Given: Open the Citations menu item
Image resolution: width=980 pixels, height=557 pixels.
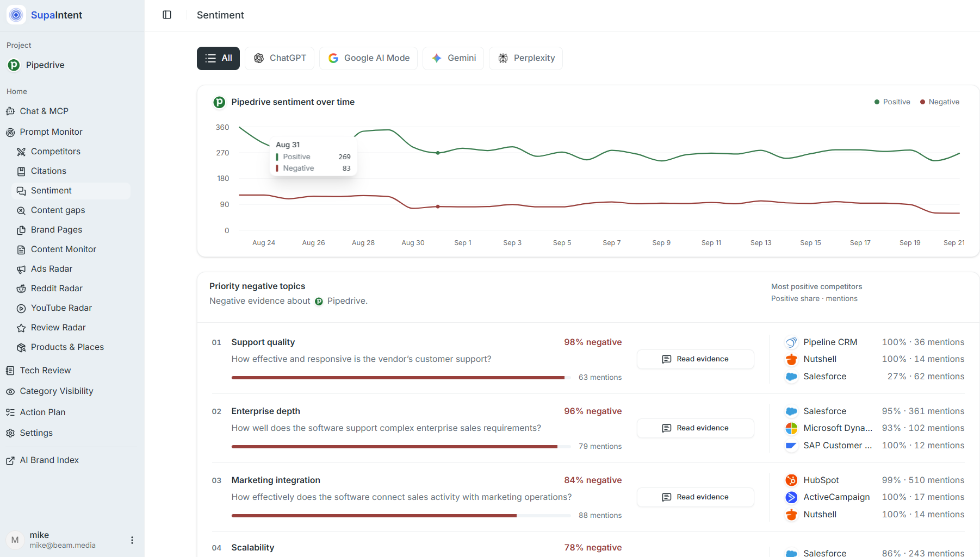Looking at the screenshot, I should pyautogui.click(x=71, y=171).
